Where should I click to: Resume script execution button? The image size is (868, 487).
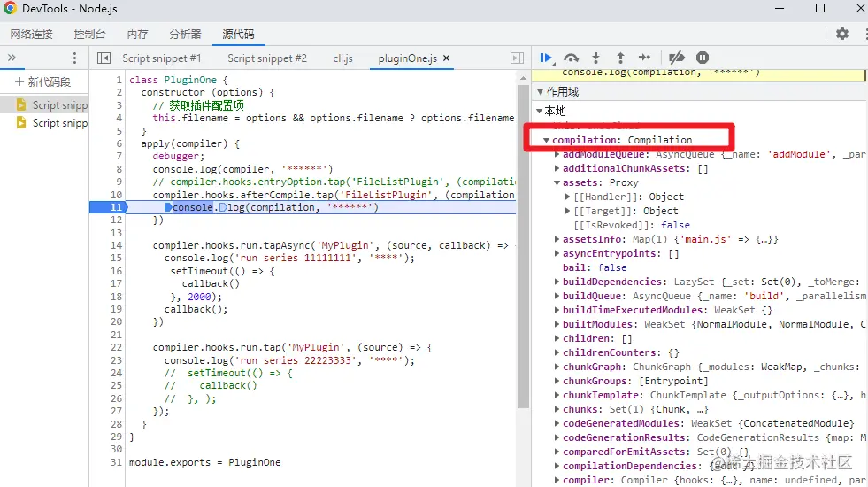tap(547, 58)
